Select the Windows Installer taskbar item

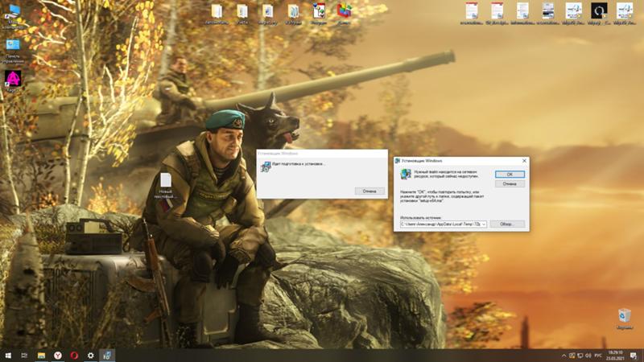(x=107, y=356)
